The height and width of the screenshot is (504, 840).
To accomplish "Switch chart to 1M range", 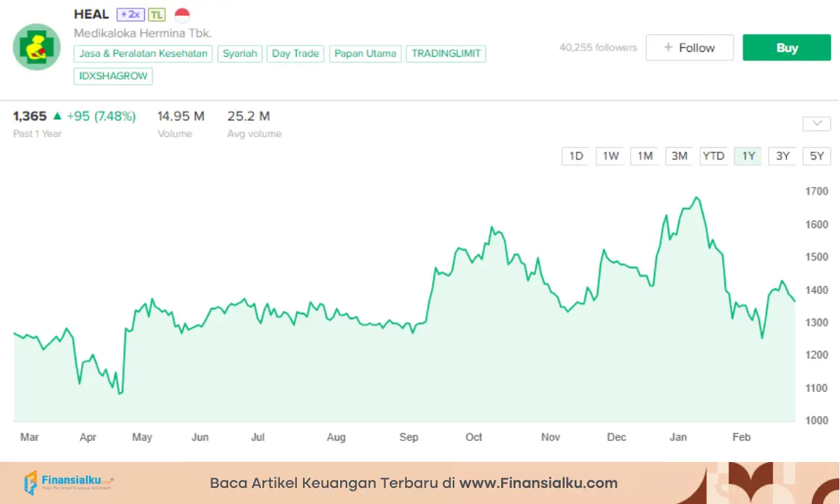I will (x=645, y=156).
